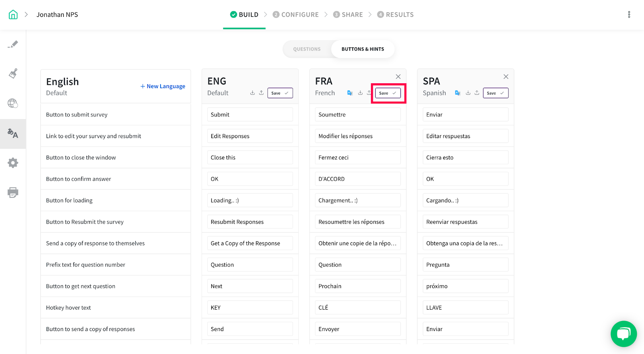Download the Spanish translations file
Image resolution: width=644 pixels, height=354 pixels.
468,93
